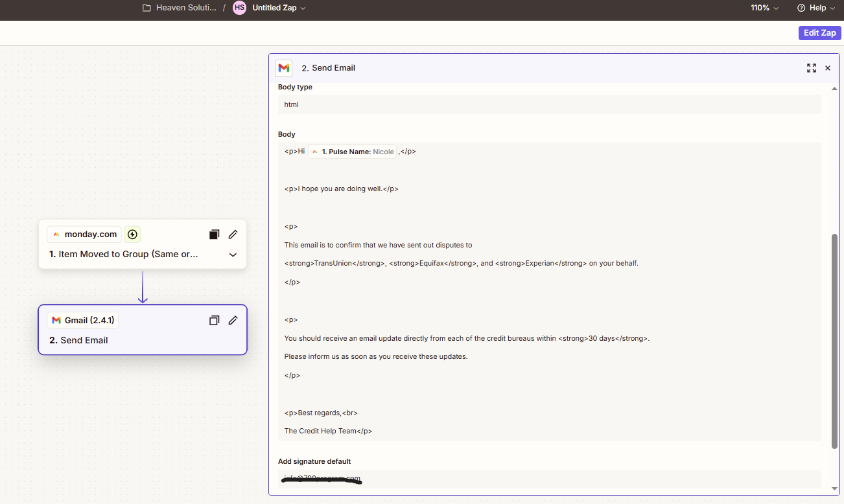Viewport: 844px width, 504px height.
Task: Click the Pulse Name: Nicole data pill
Action: click(x=352, y=152)
